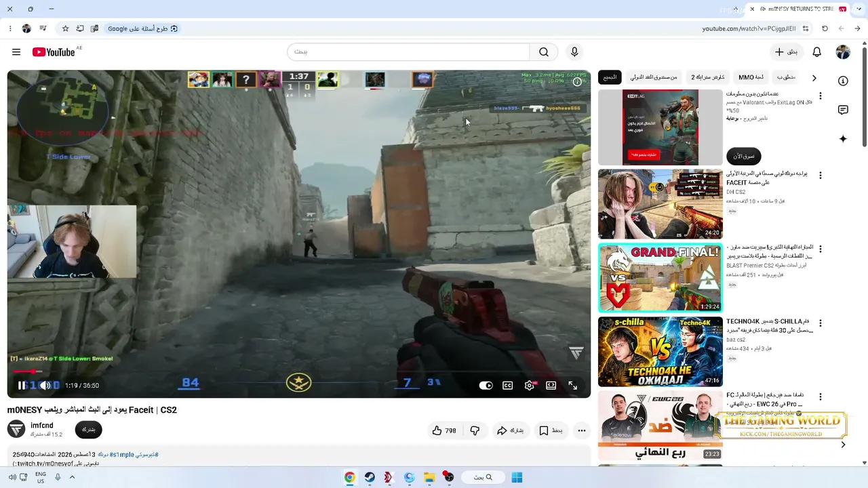Open options menu for the DH CS2 video
The width and height of the screenshot is (868, 488).
[x=821, y=176]
